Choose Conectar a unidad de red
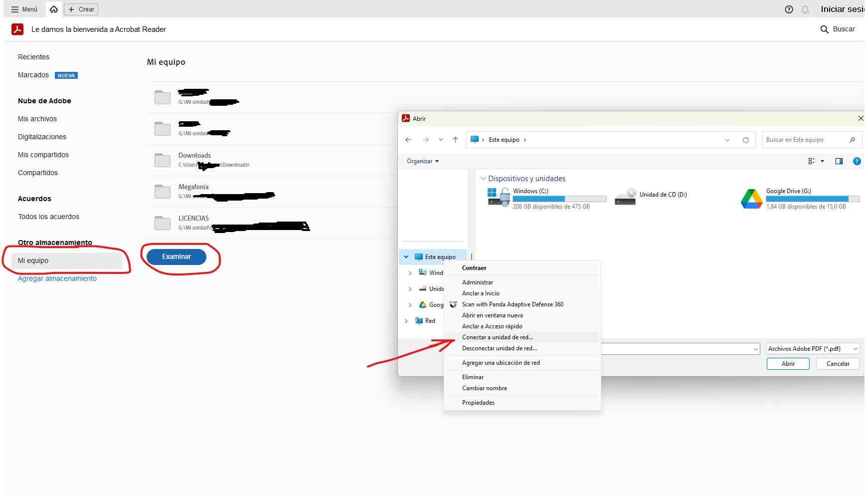The image size is (868, 495). pos(522,337)
